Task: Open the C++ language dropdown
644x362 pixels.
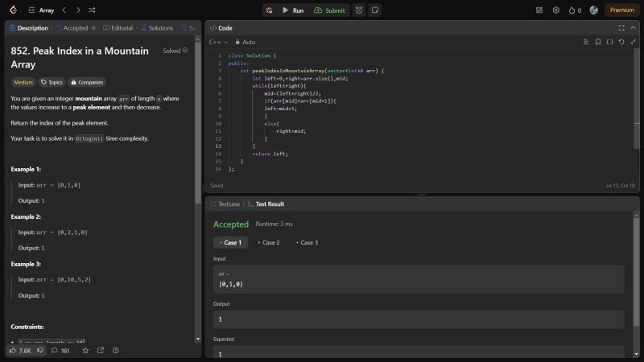Action: coord(218,42)
